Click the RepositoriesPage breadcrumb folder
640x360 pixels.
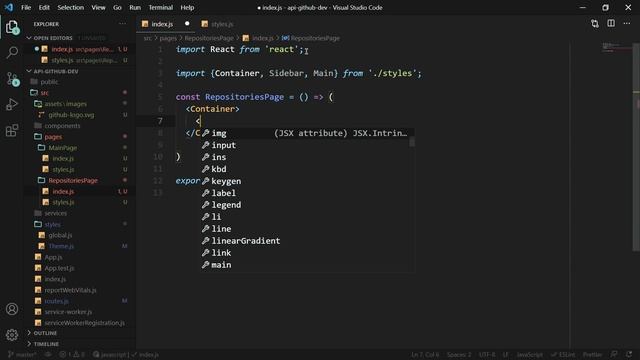(209, 38)
